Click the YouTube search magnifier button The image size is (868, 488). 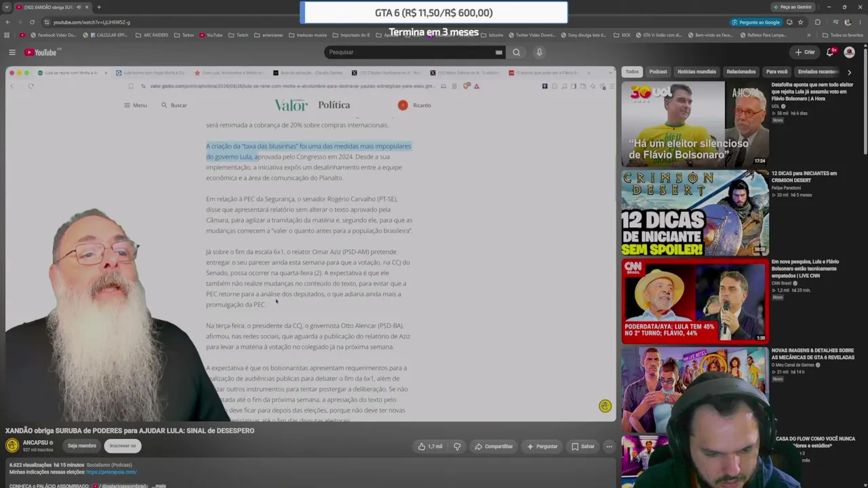pos(516,52)
